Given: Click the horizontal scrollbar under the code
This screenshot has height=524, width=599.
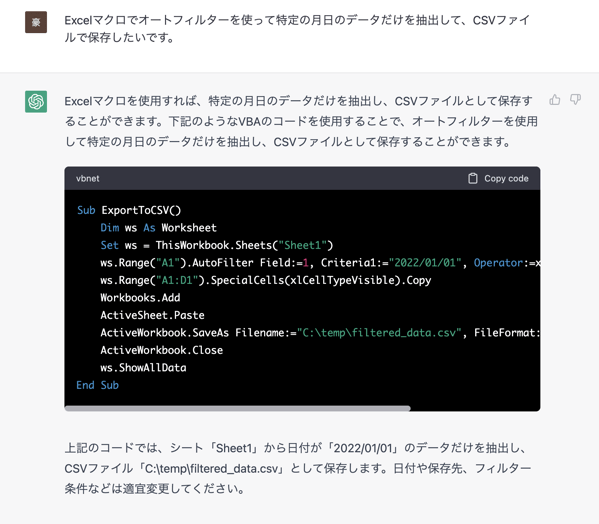Looking at the screenshot, I should (237, 408).
